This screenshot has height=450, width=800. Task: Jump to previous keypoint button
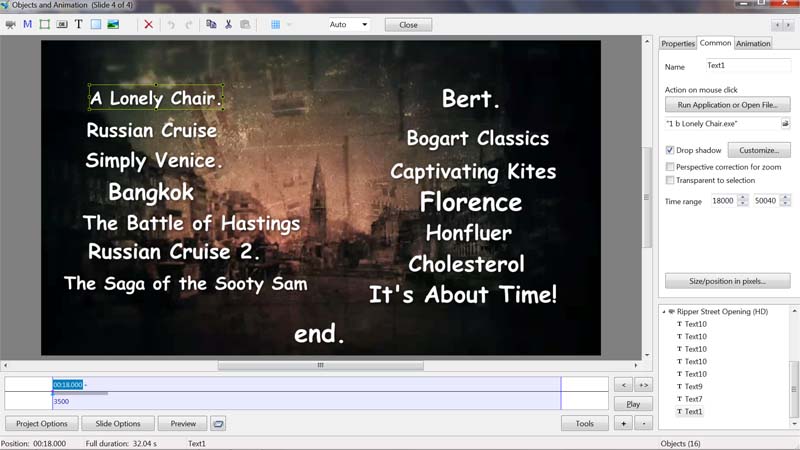tap(623, 385)
